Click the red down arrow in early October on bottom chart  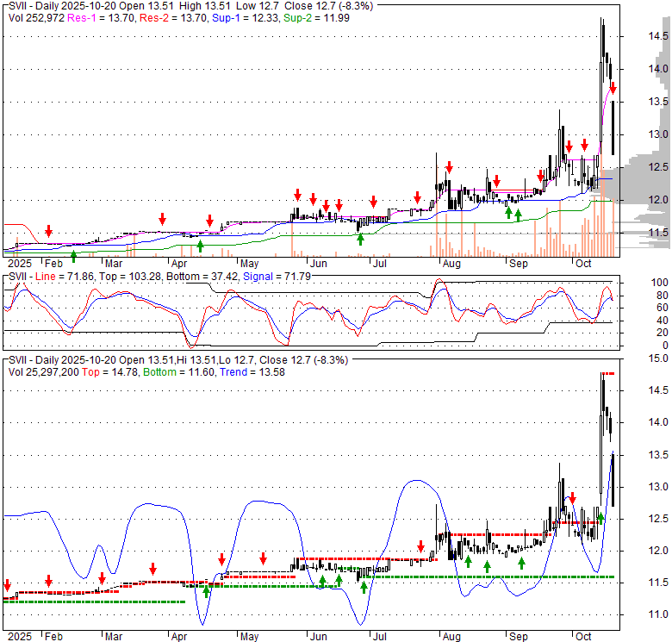[x=570, y=498]
